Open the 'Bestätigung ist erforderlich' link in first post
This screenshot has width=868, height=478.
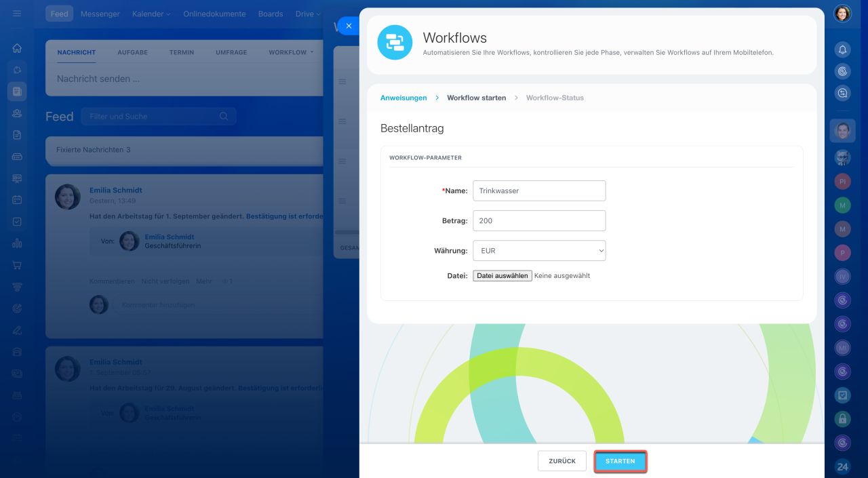(x=285, y=216)
